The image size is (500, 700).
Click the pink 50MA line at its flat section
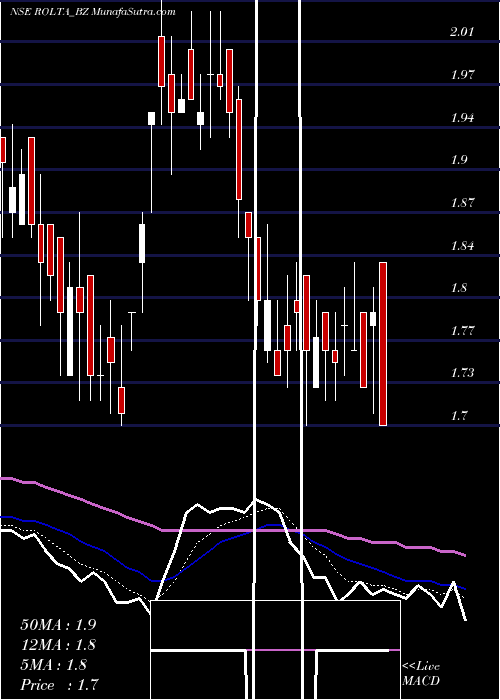[243, 530]
